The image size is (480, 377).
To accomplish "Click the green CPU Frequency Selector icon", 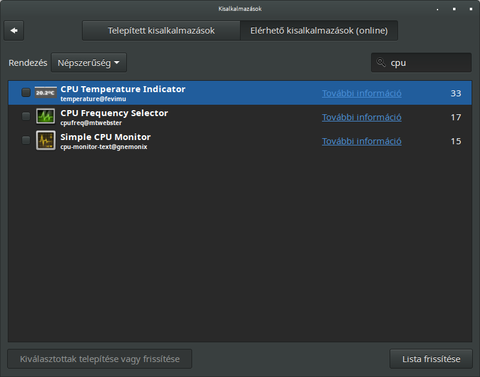I will 46,116.
